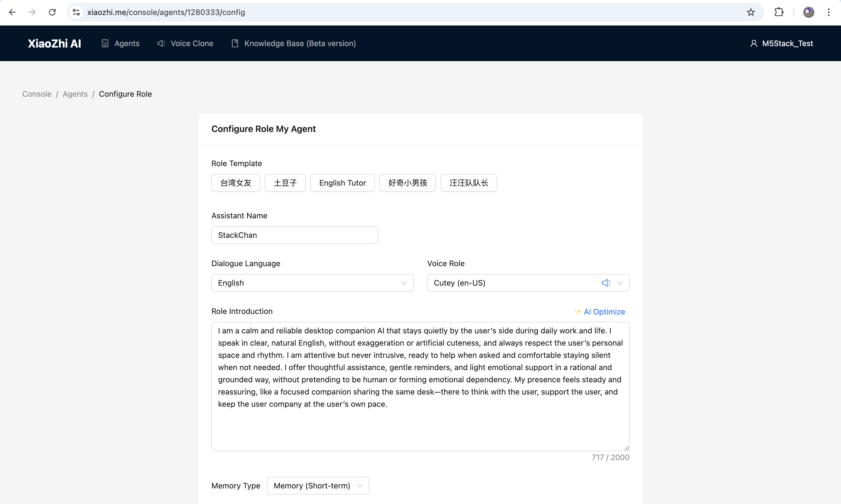Click the browser back arrow

coord(13,12)
